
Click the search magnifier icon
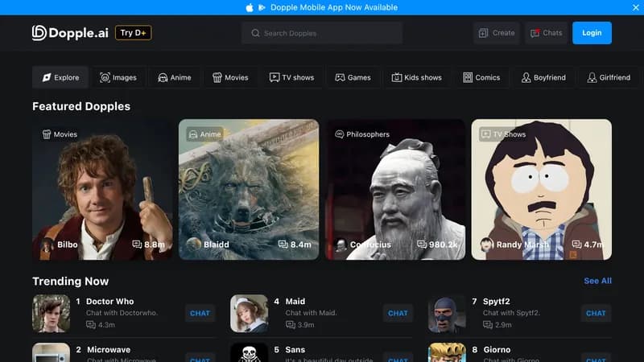coord(255,33)
